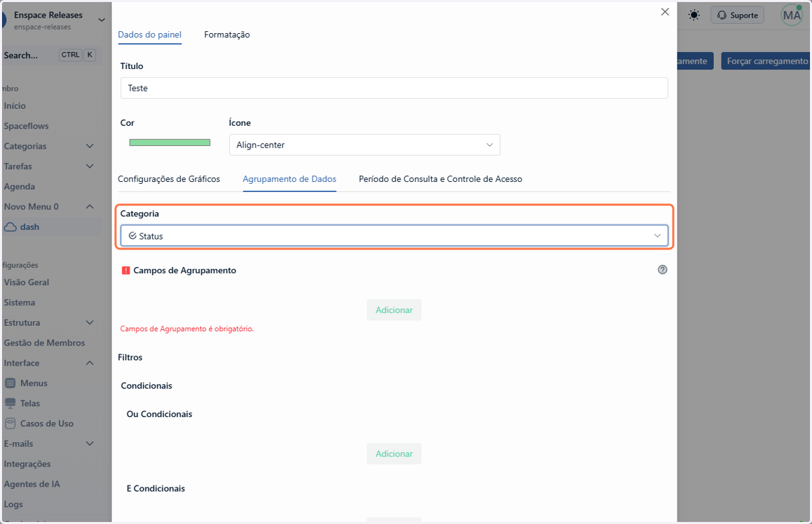This screenshot has width=812, height=524.
Task: Open the Configurações de Gráficos tab
Action: click(169, 179)
